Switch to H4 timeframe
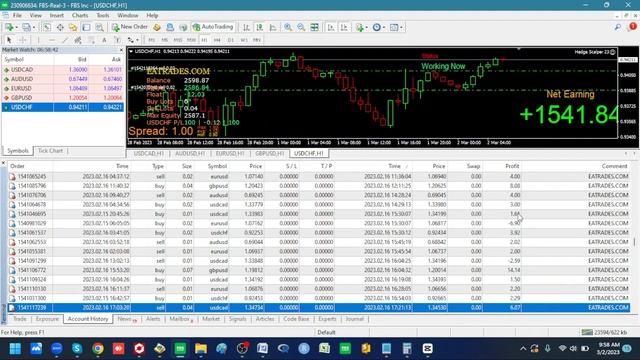This screenshot has width=640, height=360. [217, 40]
